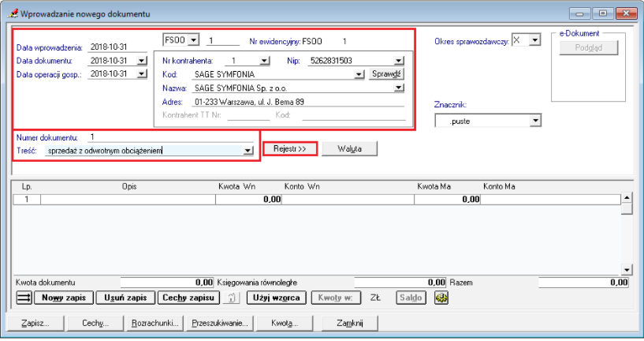
Task: Click the lock icon beside Cechy zapisu
Action: click(x=231, y=298)
